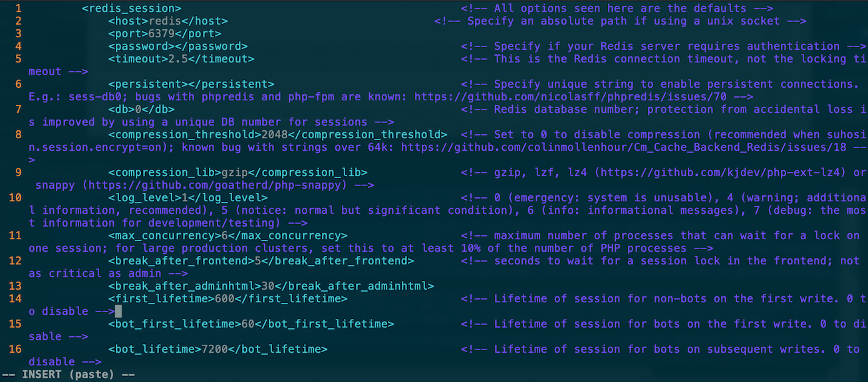Click line number 16 in the gutter
Image resolution: width=868 pixels, height=382 pixels.
(x=15, y=349)
